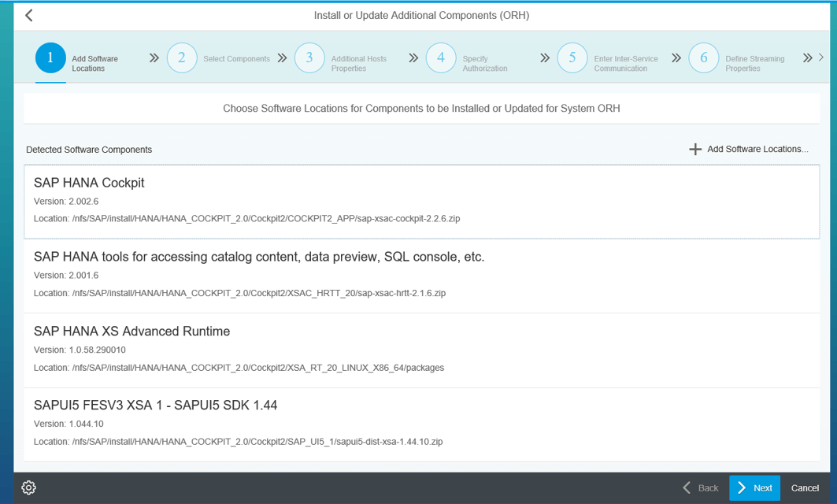Select SAP HANA tools for accessing catalog
This screenshot has width=837, height=504.
(422, 276)
